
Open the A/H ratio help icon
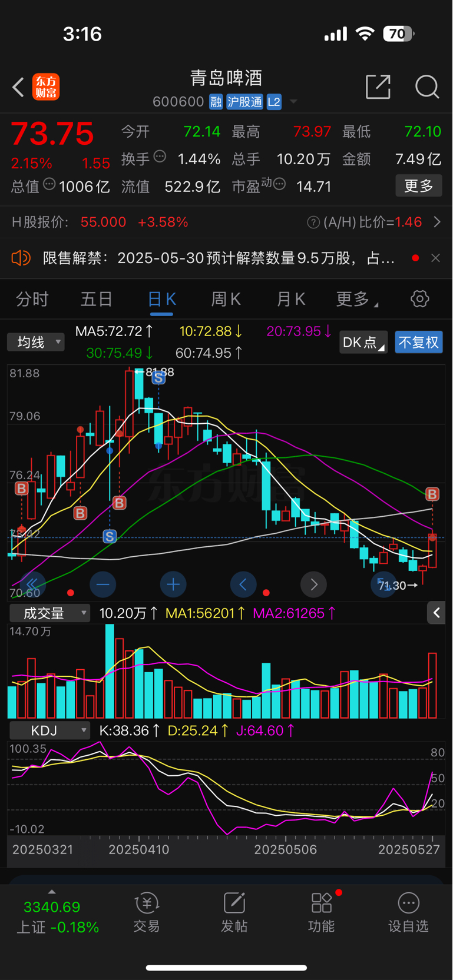pyautogui.click(x=313, y=222)
